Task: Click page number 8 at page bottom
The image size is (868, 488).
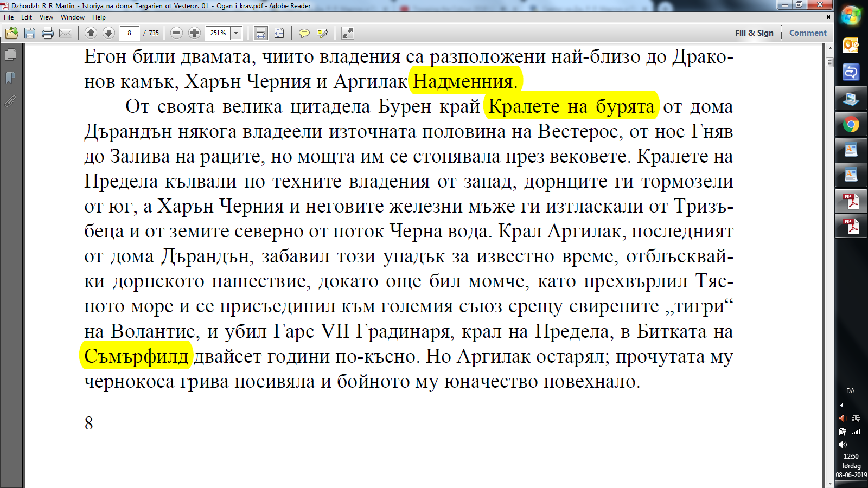Action: (89, 423)
